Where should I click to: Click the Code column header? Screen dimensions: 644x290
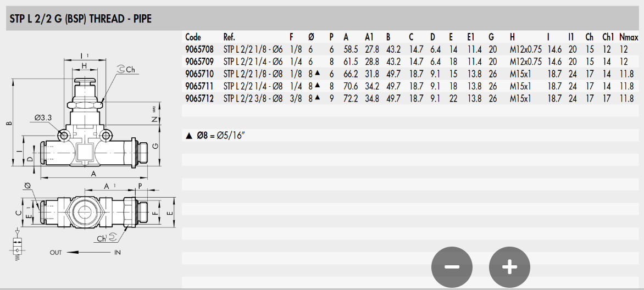(x=193, y=37)
